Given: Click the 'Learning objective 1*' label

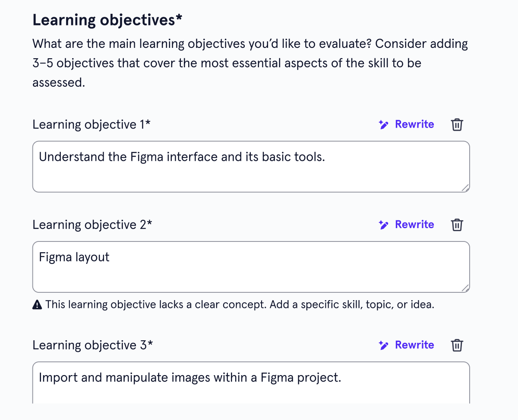Looking at the screenshot, I should (x=92, y=125).
